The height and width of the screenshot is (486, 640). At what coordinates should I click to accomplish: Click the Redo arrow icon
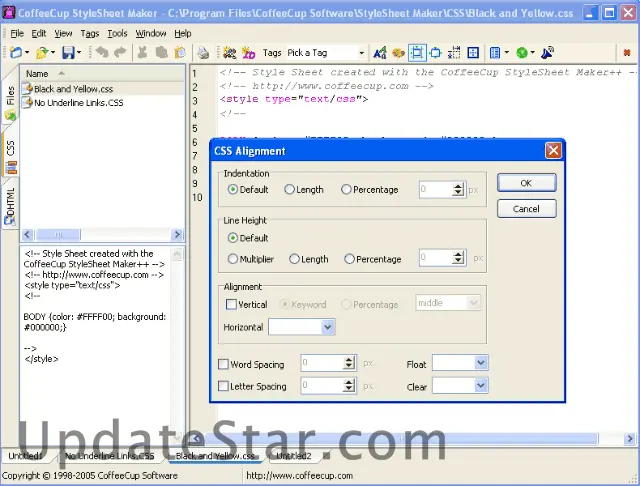pos(120,53)
